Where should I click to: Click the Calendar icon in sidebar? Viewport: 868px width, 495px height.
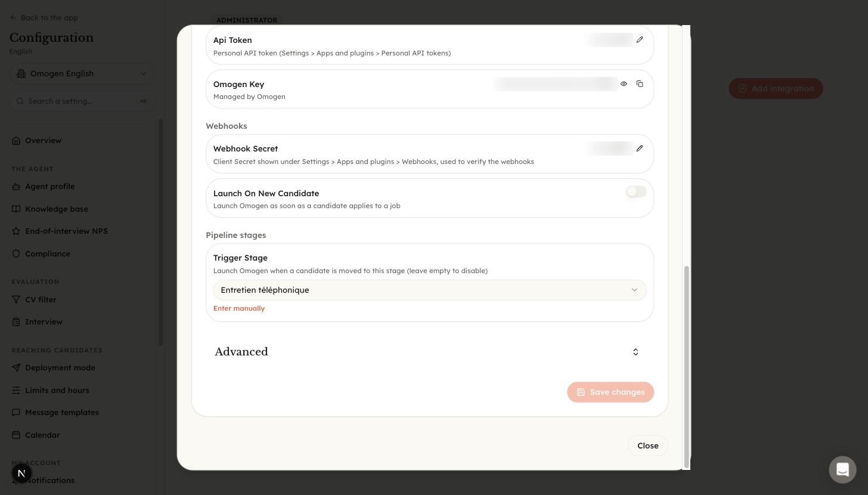[16, 435]
